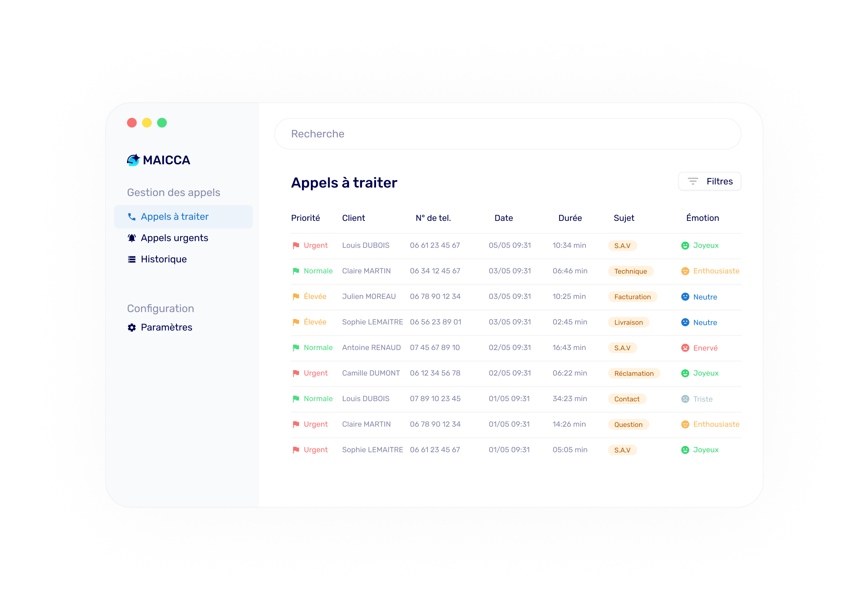Click the Triste sad face on Louis DUBOIS 01/05 row
The height and width of the screenshot is (615, 868).
pos(685,399)
